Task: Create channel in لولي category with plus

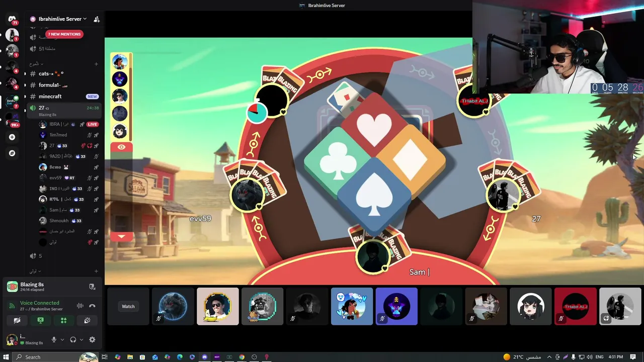Action: click(x=96, y=271)
